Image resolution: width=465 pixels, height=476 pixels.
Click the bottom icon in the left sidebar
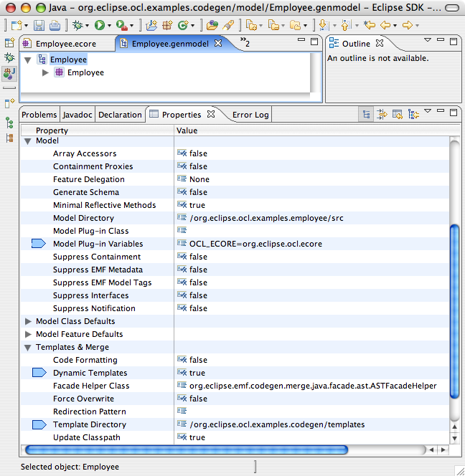[x=9, y=138]
